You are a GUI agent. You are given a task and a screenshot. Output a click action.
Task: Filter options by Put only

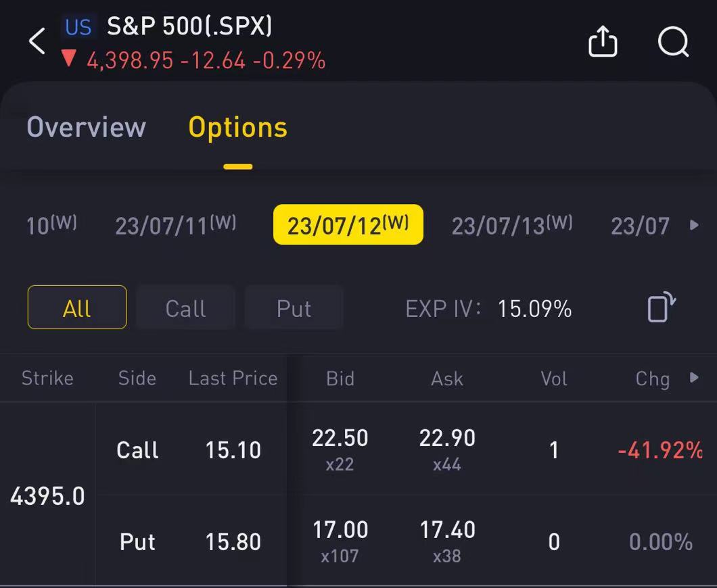[x=294, y=308]
